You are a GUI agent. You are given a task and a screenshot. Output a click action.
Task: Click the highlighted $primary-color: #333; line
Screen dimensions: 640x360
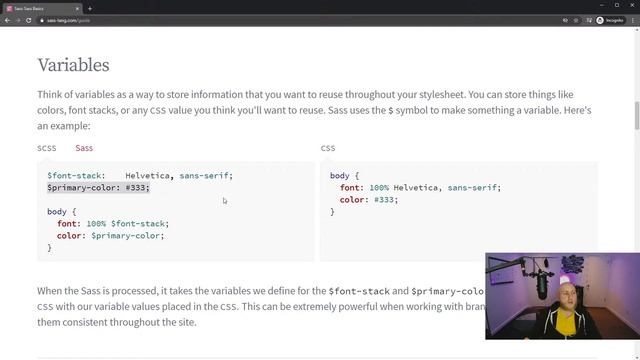[x=98, y=188]
